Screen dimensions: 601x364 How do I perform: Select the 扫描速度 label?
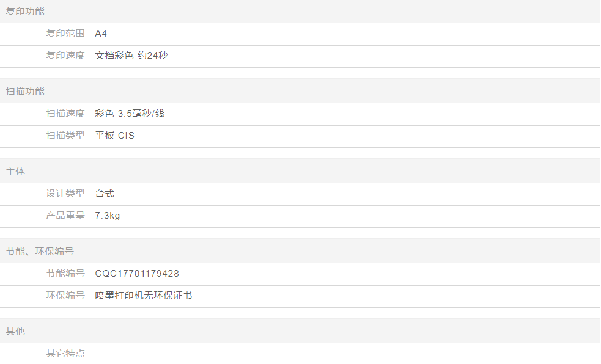pos(65,114)
